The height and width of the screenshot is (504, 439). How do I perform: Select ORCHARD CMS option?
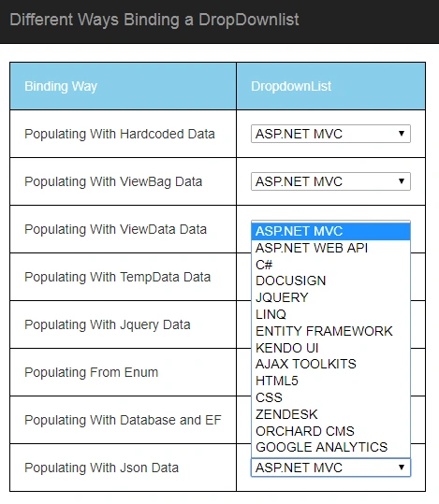coord(330,431)
